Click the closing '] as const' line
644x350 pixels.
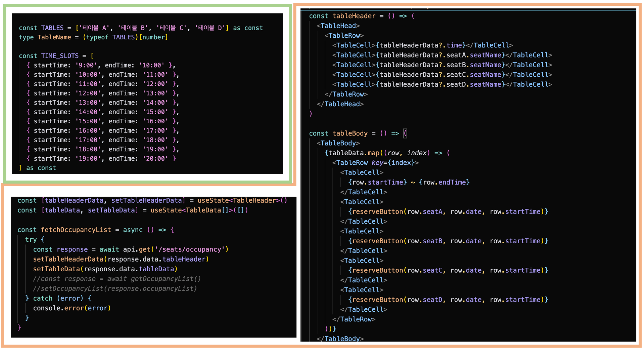click(x=38, y=168)
